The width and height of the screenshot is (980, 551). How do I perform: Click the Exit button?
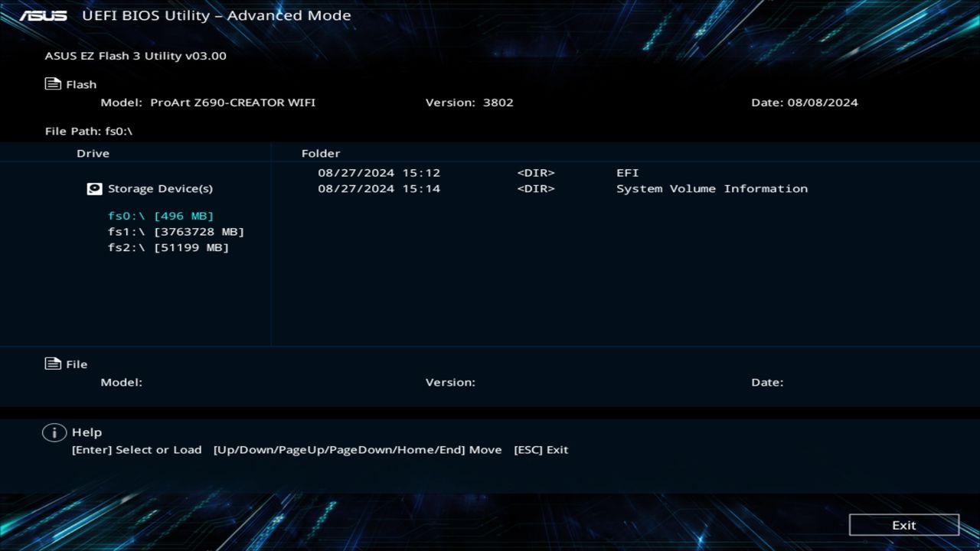click(903, 525)
